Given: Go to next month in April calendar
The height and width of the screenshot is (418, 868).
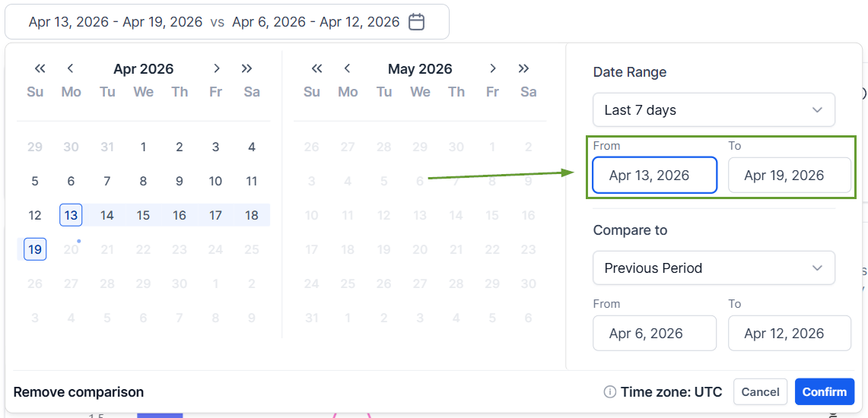Looking at the screenshot, I should pos(217,68).
